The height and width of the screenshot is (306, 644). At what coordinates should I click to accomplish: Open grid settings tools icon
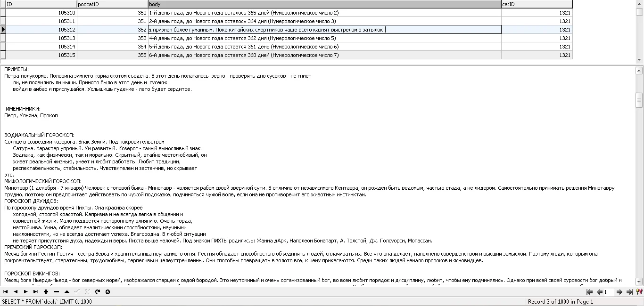[x=639, y=292]
